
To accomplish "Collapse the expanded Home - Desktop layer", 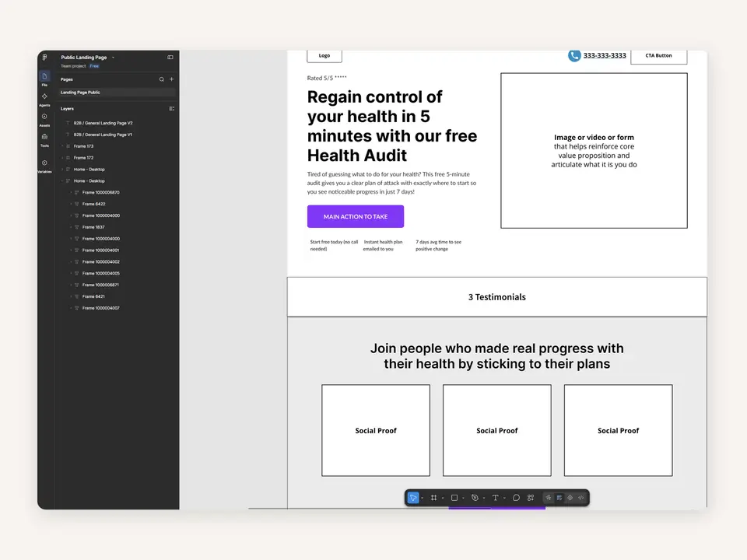I will coord(62,181).
